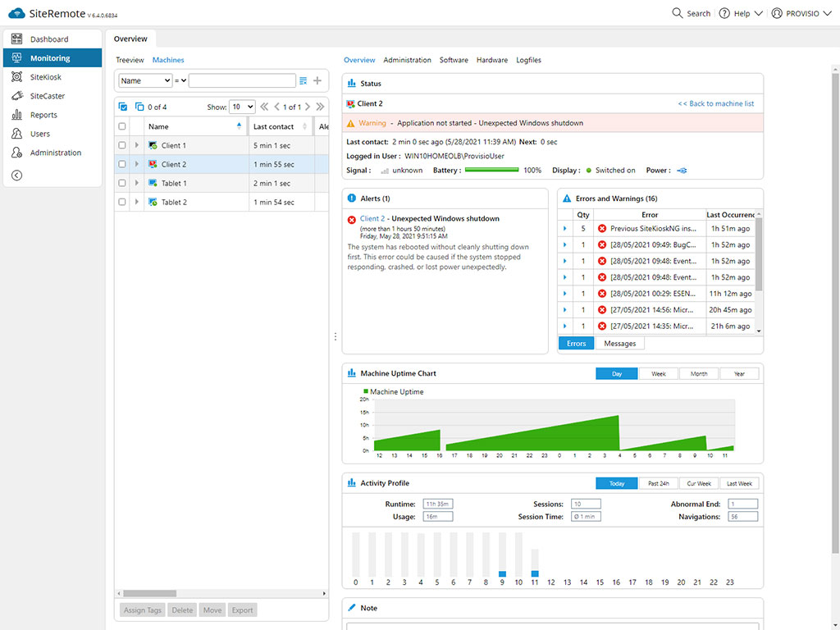Open the Logfiles detail tab
The height and width of the screenshot is (630, 840).
(528, 59)
